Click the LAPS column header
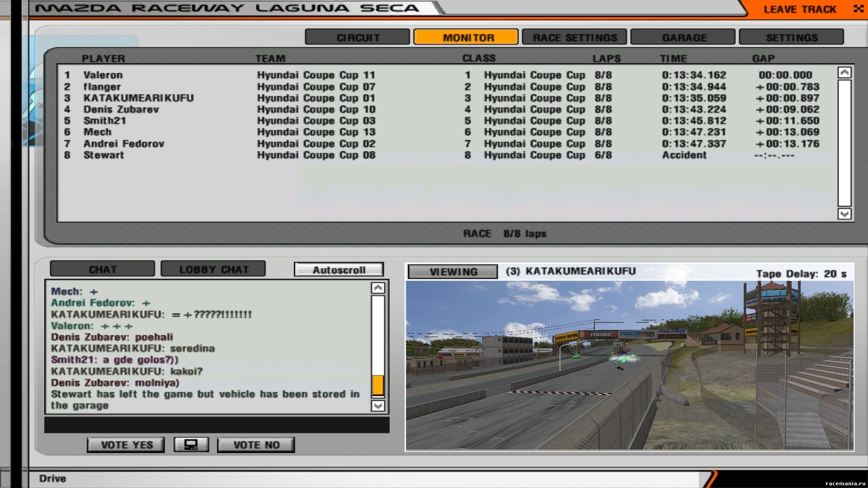 tap(607, 58)
